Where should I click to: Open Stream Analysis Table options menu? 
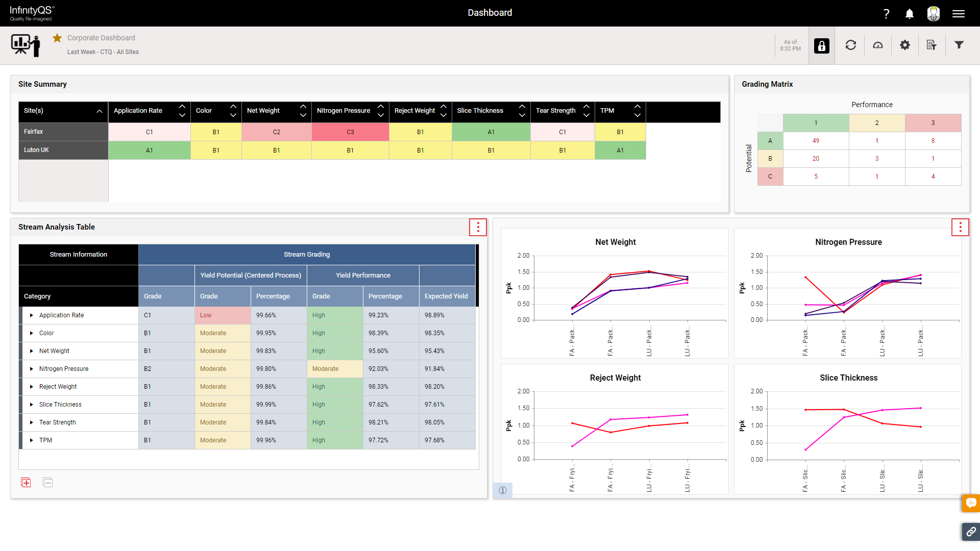[x=478, y=227]
